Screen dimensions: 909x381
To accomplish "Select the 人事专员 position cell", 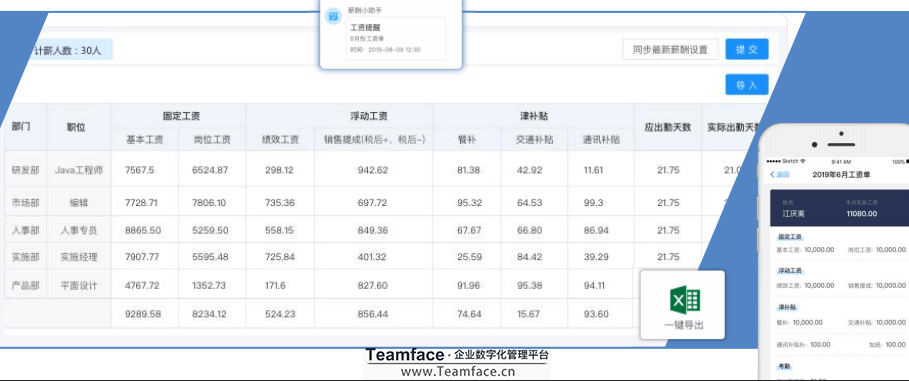I will pyautogui.click(x=79, y=230).
